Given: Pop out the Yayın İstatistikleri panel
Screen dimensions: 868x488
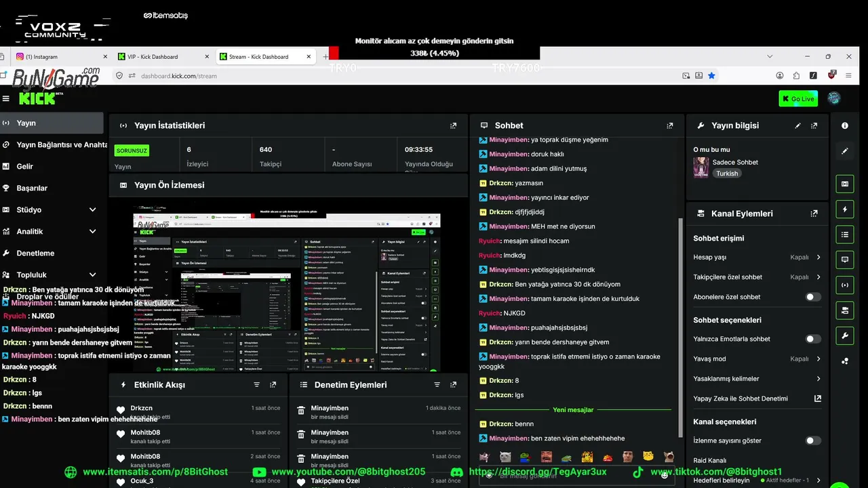Looking at the screenshot, I should coord(454,125).
